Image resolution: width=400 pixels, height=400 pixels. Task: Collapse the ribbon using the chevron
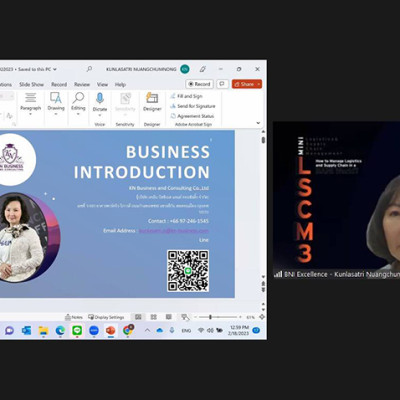pos(258,123)
